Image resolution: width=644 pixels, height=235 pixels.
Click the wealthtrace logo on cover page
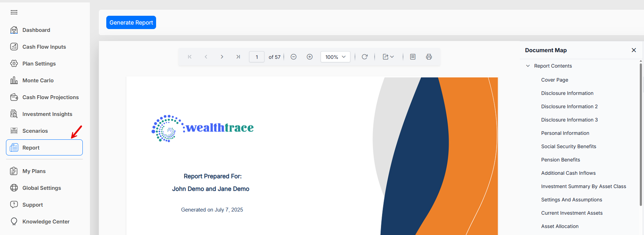point(202,128)
